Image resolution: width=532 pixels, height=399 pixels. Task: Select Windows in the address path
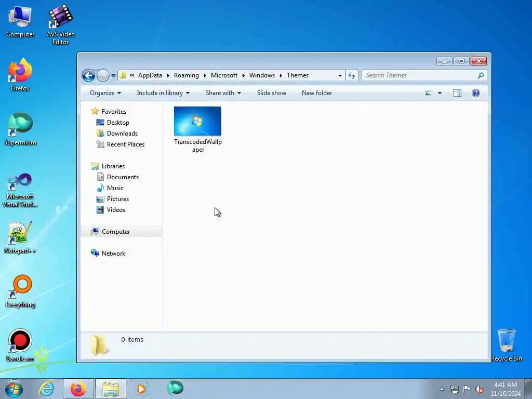[x=262, y=75]
